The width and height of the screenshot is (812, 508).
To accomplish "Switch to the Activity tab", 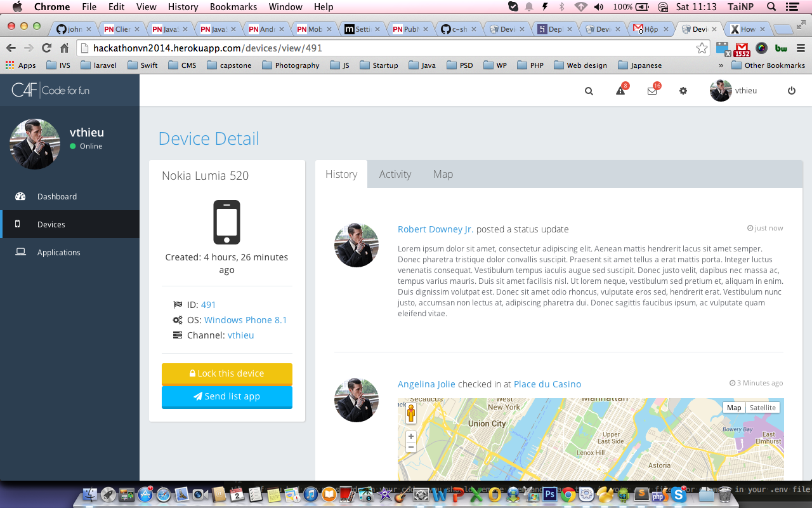I will click(395, 174).
